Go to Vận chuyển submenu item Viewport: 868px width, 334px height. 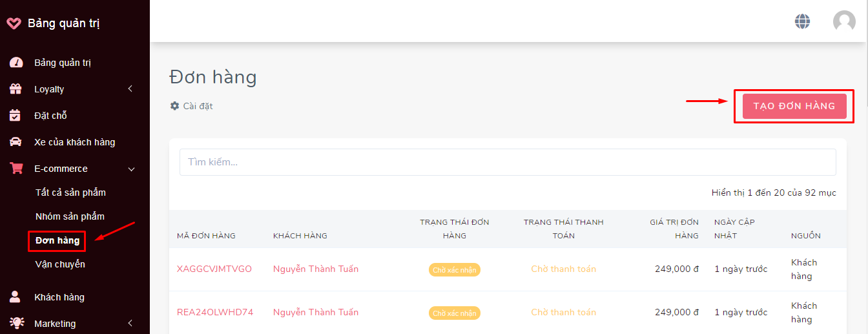[x=60, y=264]
